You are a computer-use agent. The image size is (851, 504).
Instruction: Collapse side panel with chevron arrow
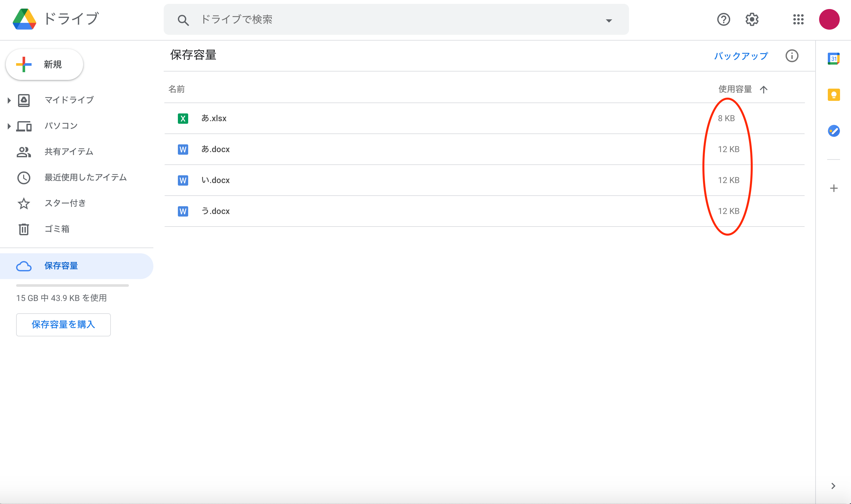[x=833, y=486]
